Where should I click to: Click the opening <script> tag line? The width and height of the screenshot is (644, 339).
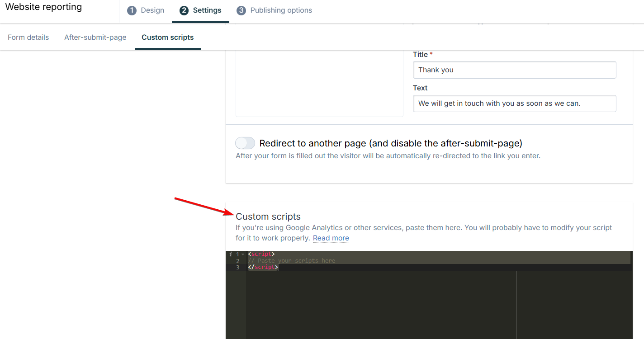261,254
